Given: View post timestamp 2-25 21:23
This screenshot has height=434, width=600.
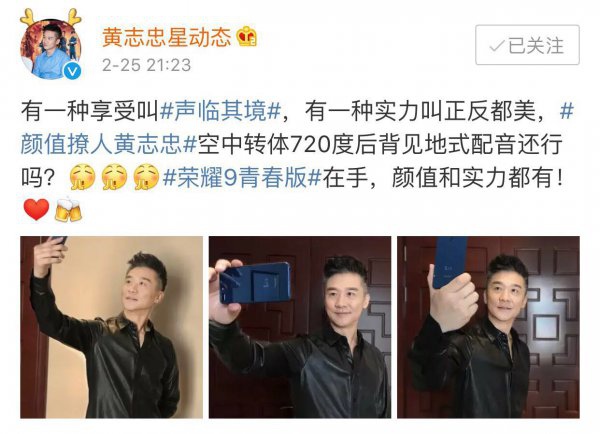Looking at the screenshot, I should 147,65.
